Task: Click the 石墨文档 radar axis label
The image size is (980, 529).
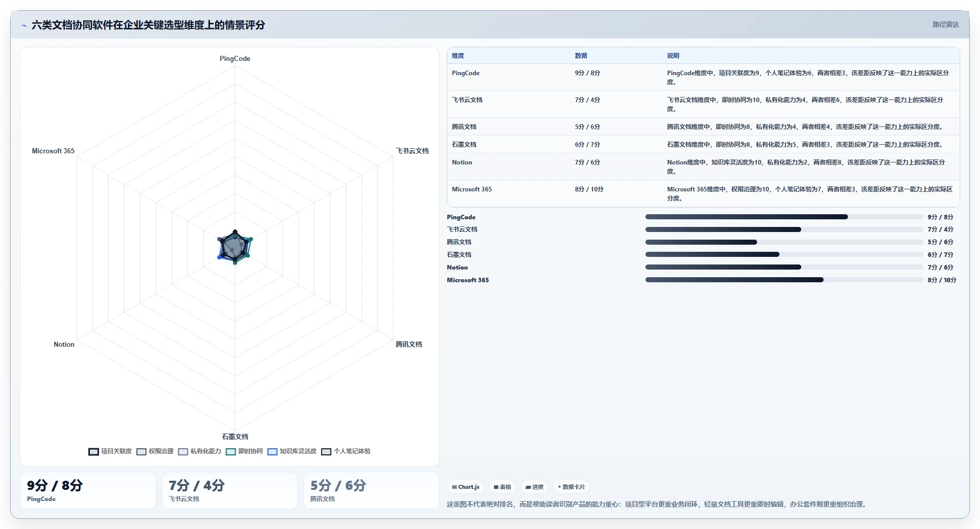Action: (235, 437)
